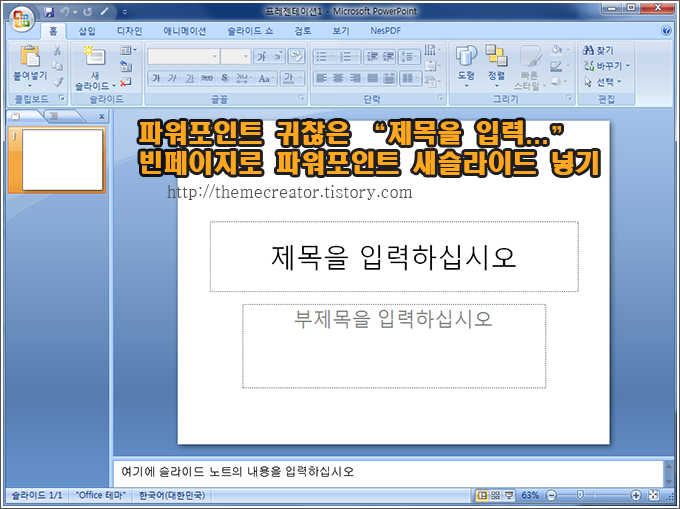Screen dimensions: 680x509
Task: Switch to the 검토 tab
Action: click(x=303, y=31)
